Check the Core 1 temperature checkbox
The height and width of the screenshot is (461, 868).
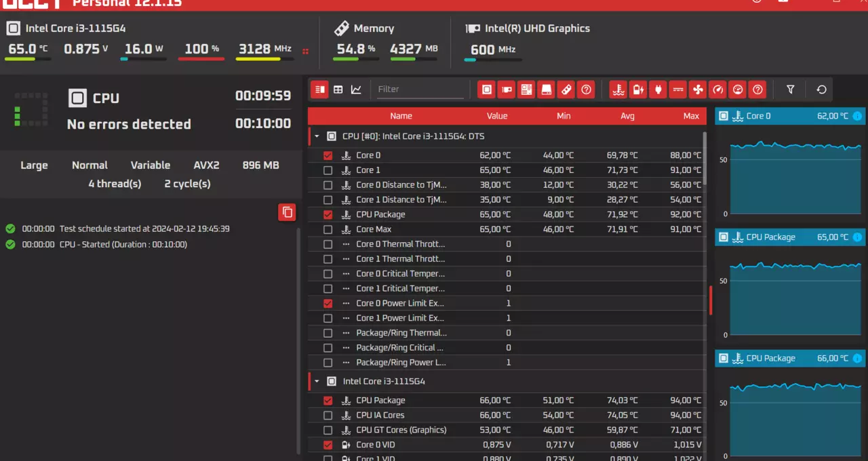[x=328, y=170]
